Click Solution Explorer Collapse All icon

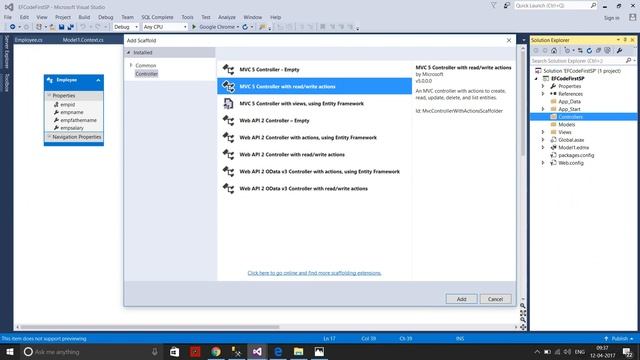(x=598, y=51)
